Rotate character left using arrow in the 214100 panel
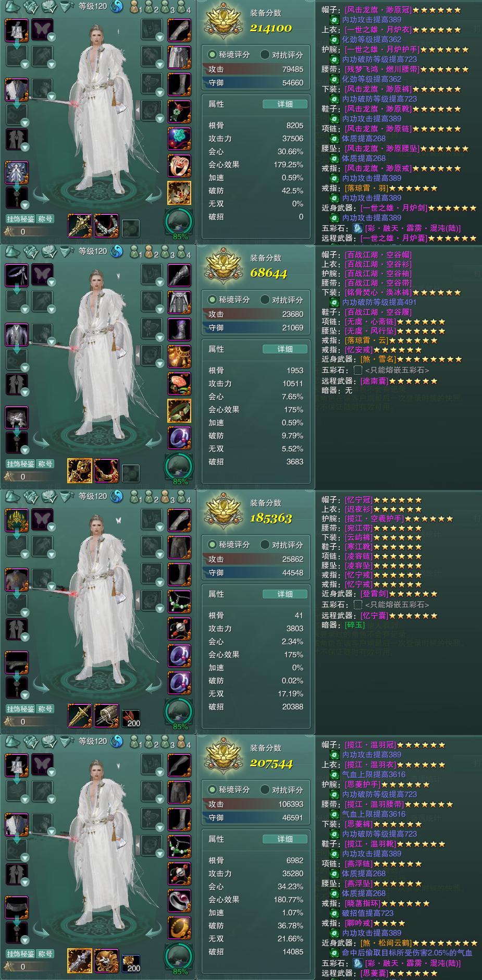 pyautogui.click(x=41, y=198)
